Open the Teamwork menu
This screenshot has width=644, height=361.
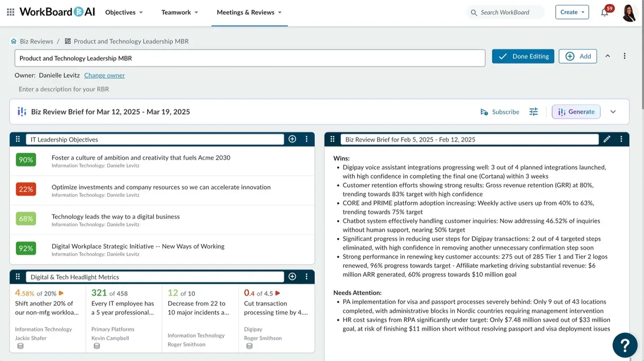[x=180, y=12]
